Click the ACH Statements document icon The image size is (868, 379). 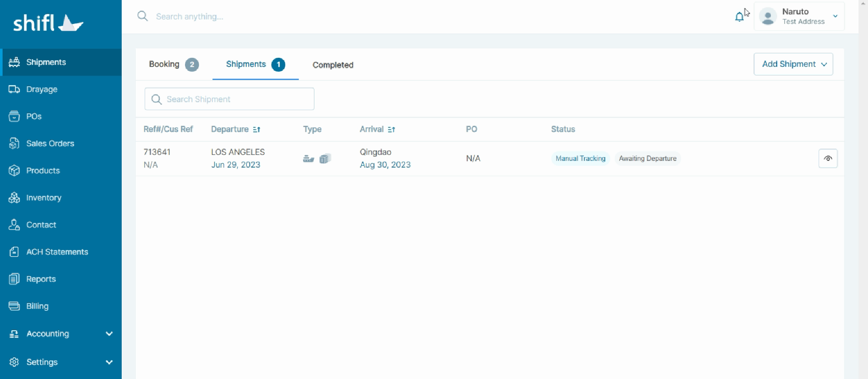pos(14,252)
